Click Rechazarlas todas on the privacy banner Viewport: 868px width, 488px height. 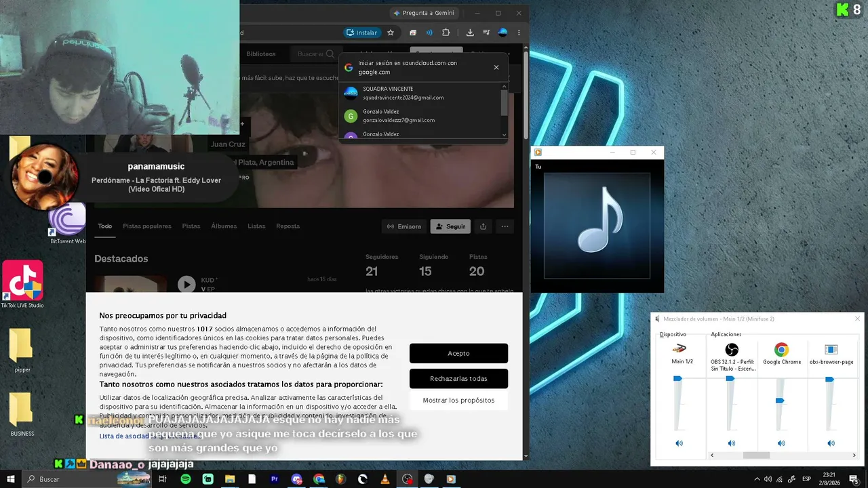click(458, 378)
